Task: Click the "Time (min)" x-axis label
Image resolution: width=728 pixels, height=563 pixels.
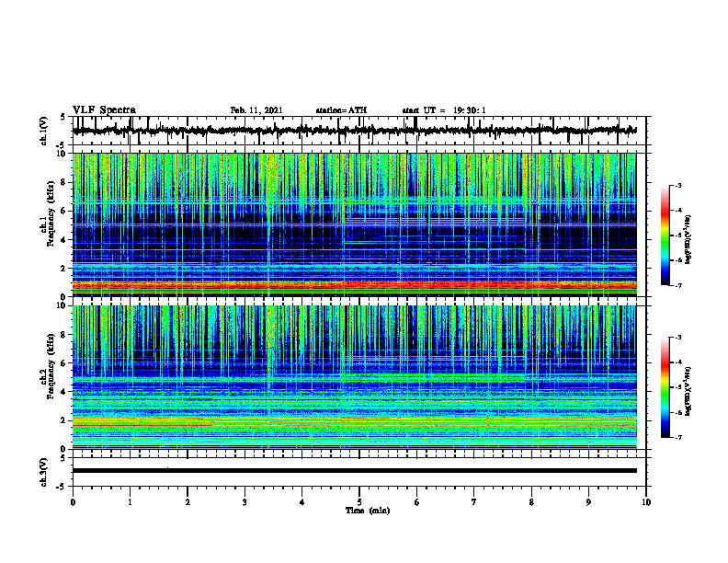Action: [x=368, y=511]
